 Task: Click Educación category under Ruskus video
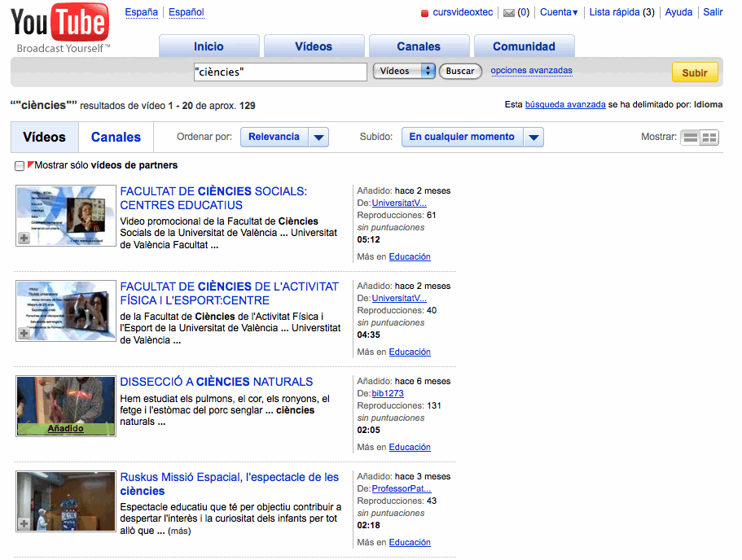410,542
